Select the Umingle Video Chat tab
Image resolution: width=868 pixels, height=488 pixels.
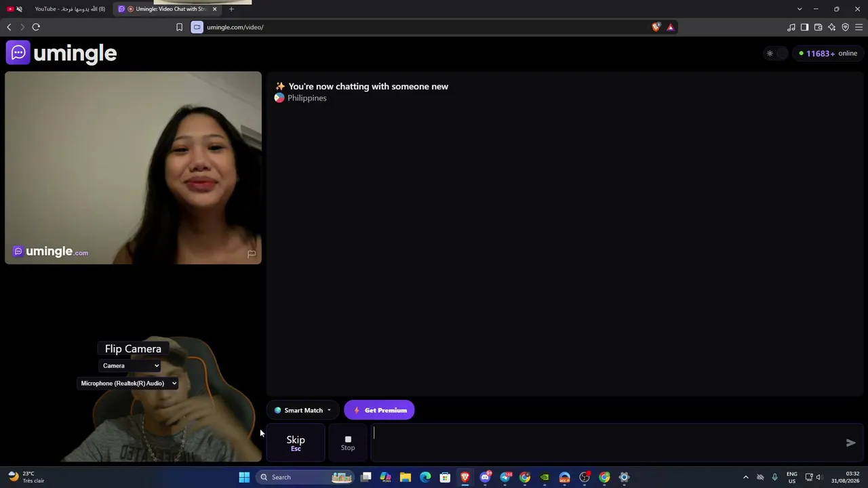(166, 9)
